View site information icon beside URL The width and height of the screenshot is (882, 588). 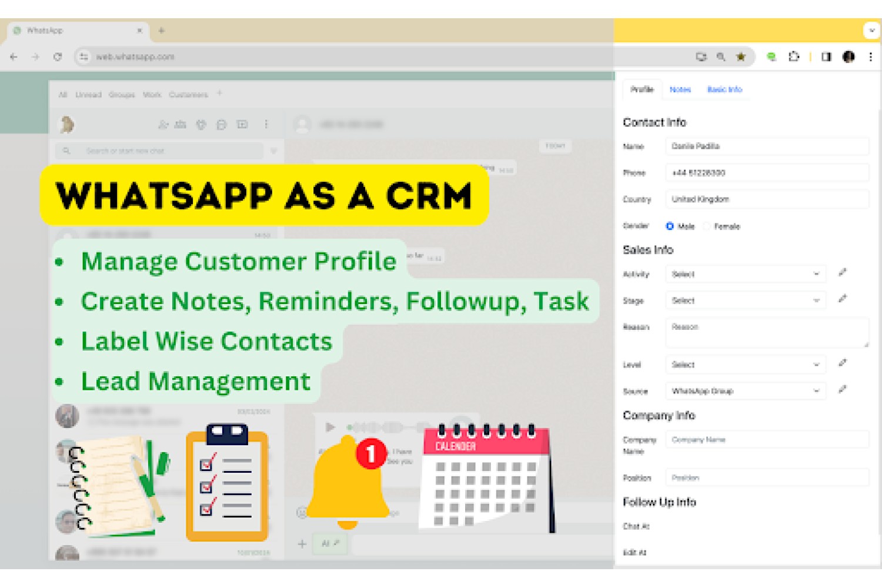point(84,57)
